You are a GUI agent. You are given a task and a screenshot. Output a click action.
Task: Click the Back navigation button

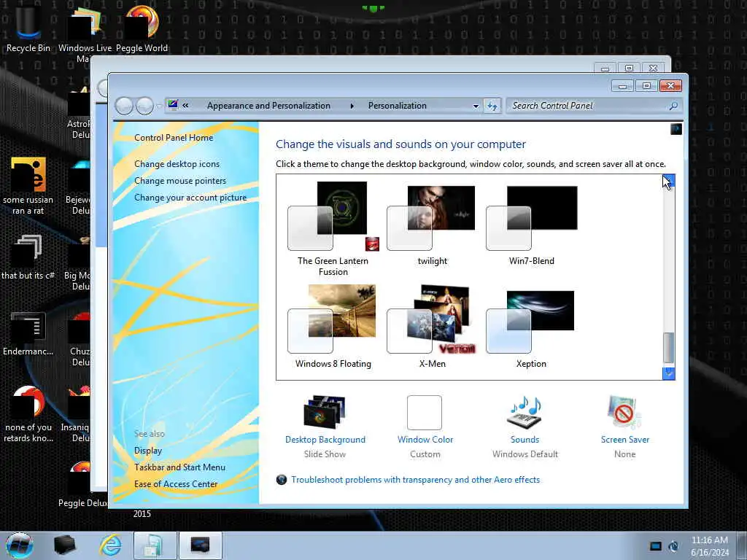click(124, 106)
